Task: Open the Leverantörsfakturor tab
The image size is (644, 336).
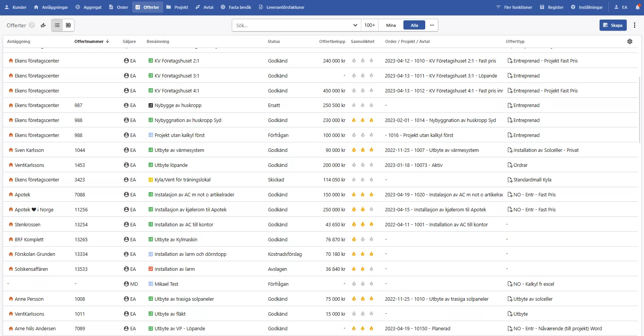Action: (282, 7)
